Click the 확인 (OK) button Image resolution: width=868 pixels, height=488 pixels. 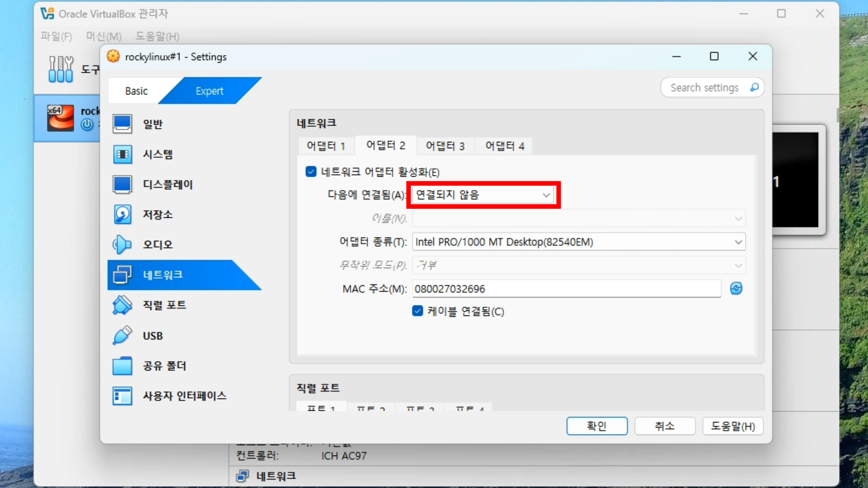coord(597,426)
